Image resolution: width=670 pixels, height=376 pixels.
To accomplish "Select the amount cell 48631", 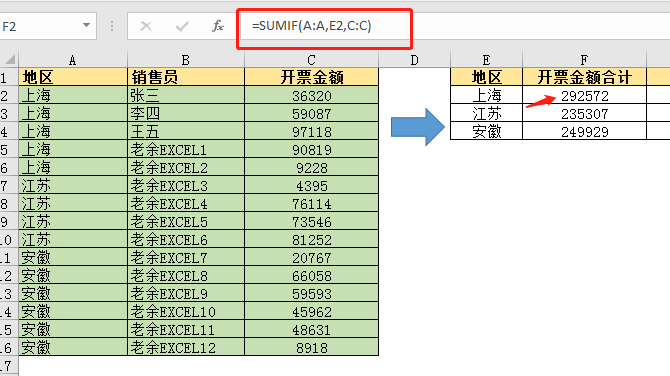I will click(x=311, y=329).
